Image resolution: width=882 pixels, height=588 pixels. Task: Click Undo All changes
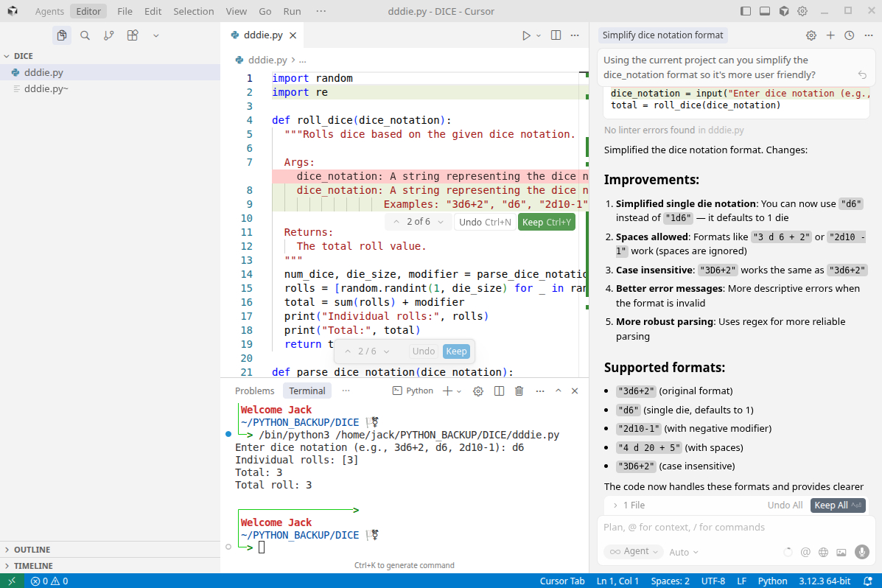[785, 505]
